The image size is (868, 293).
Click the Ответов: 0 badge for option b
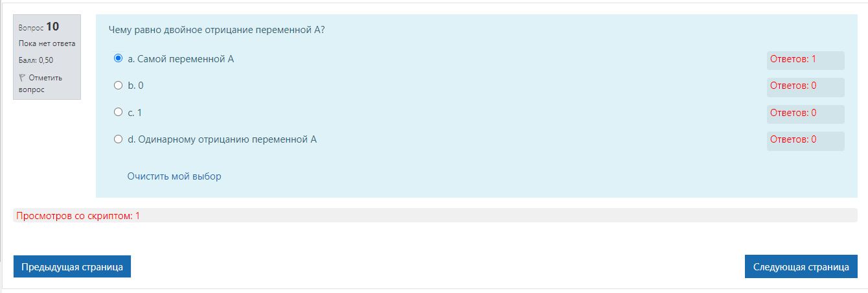[x=806, y=86]
